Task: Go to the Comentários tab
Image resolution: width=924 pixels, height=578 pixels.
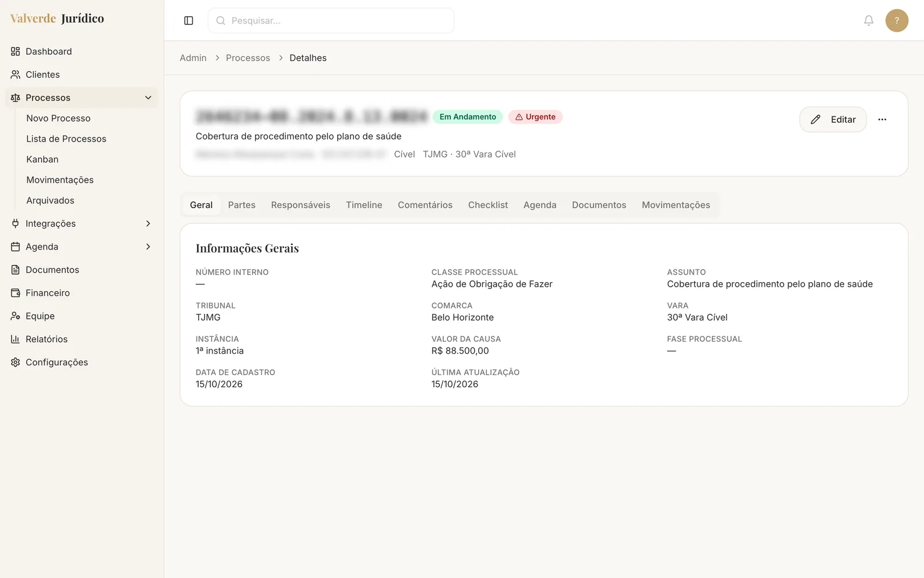Action: pos(425,205)
